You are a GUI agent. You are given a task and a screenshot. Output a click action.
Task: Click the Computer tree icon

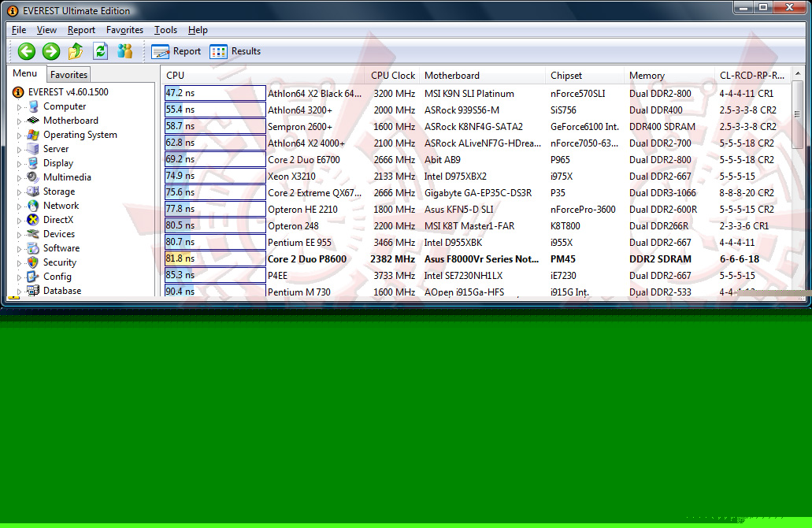(33, 106)
